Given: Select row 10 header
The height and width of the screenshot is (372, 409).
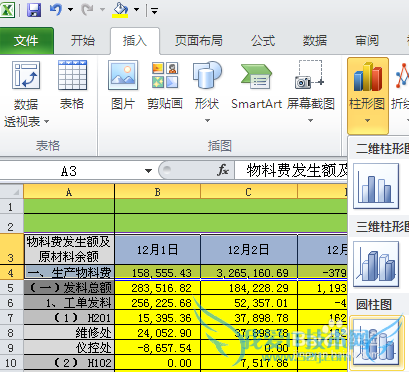Looking at the screenshot, I should point(12,363).
